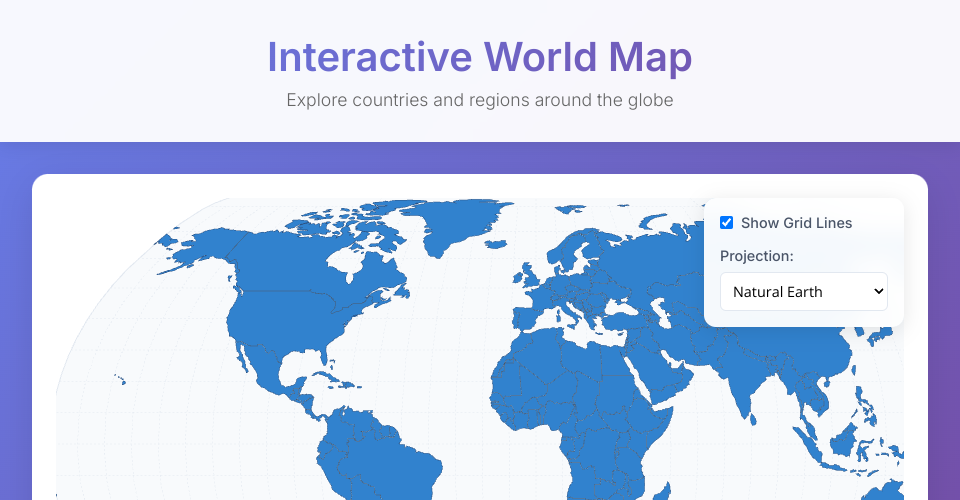
Task: Open the Projection dropdown showing Natural Earth
Action: point(803,292)
